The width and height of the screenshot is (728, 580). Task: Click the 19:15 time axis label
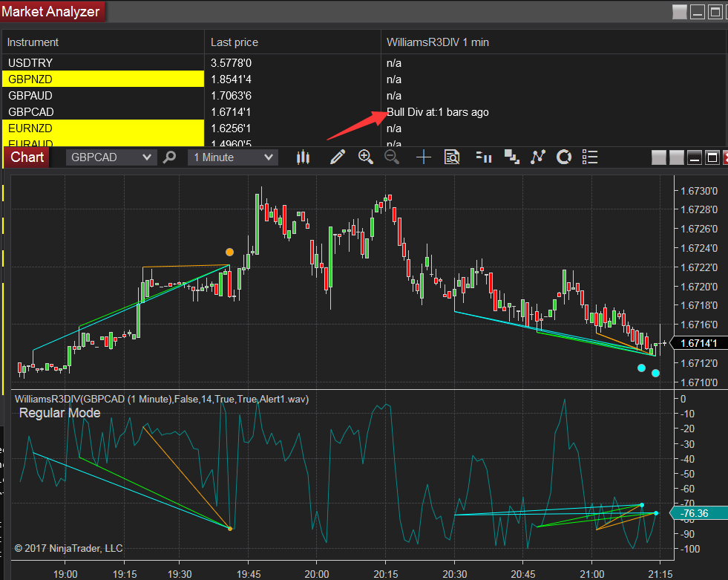(x=125, y=574)
